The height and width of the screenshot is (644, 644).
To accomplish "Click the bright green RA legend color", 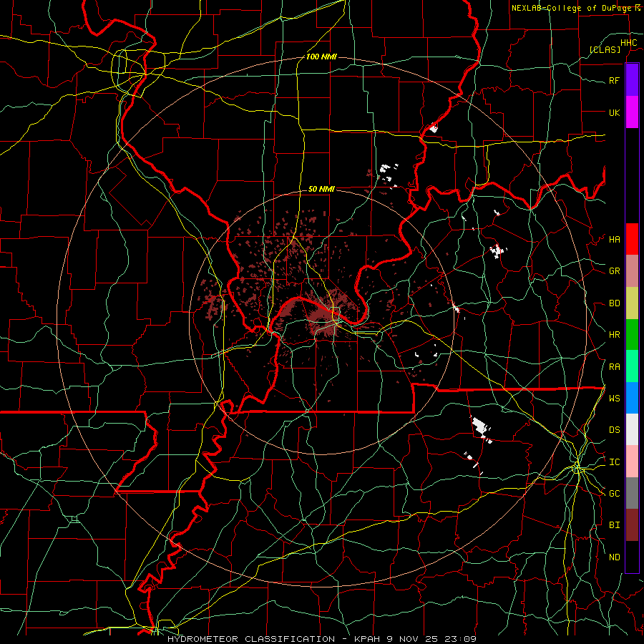I will pyautogui.click(x=632, y=366).
